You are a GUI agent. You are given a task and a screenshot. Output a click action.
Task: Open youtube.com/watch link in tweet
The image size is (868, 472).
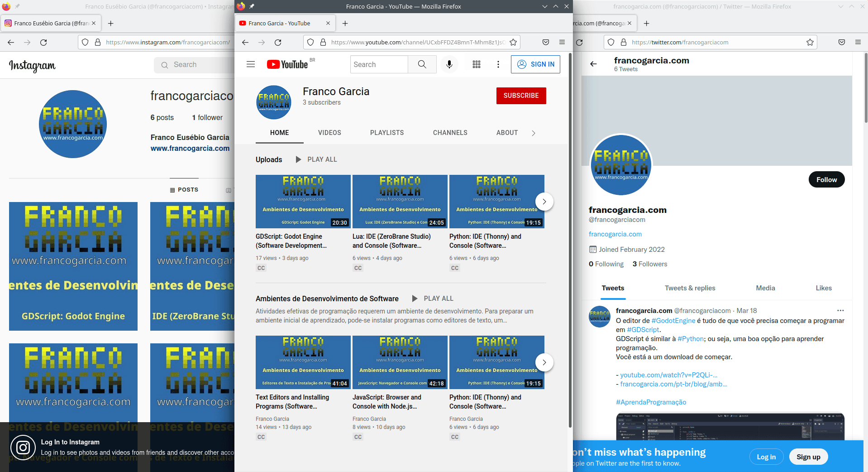669,375
